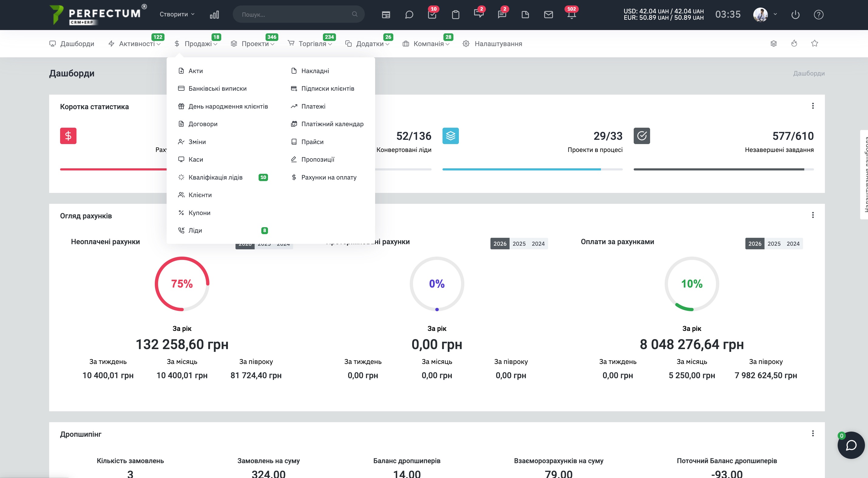
Task: Open three-dot menu of Дропшипінг
Action: point(813,433)
